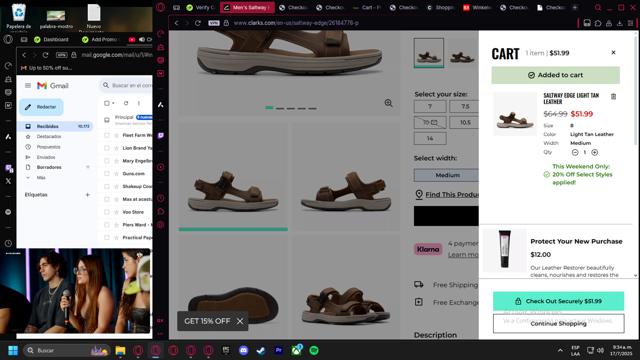Open sandal sole image
Viewport: 640px width, 360px height.
(233, 288)
